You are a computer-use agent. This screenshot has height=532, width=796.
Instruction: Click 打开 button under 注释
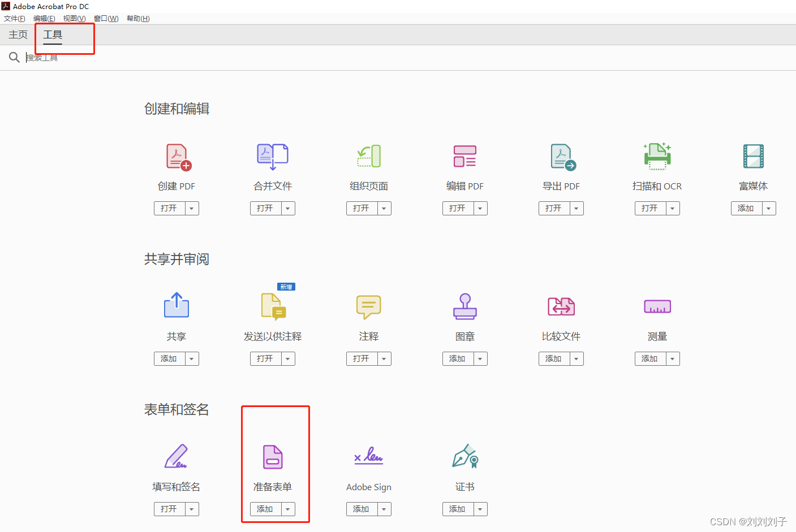pyautogui.click(x=362, y=358)
